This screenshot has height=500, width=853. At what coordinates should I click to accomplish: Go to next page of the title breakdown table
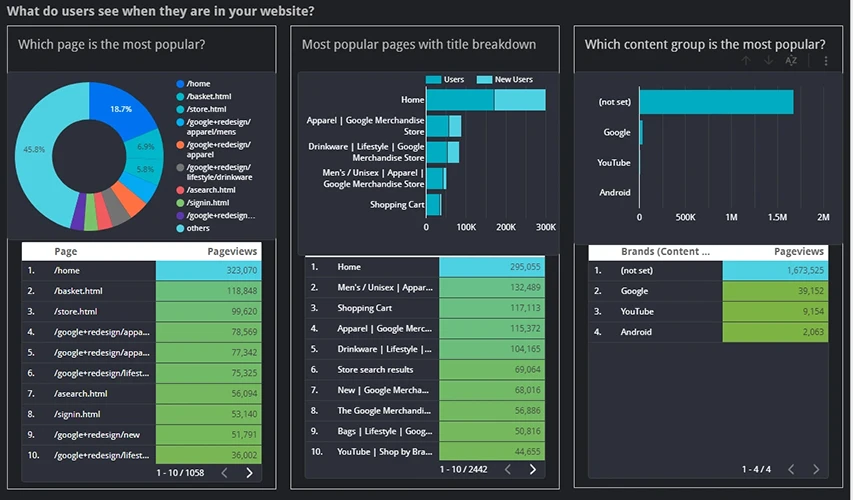pyautogui.click(x=533, y=469)
